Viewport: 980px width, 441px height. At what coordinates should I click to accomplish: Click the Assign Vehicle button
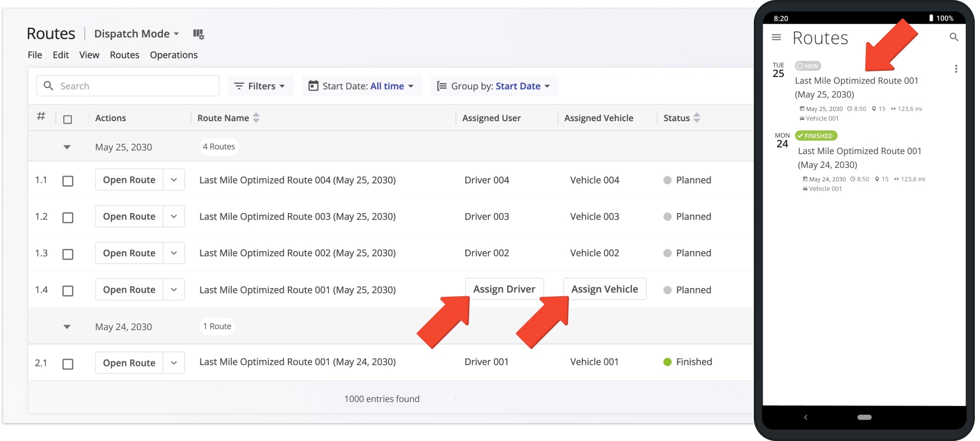coord(604,289)
